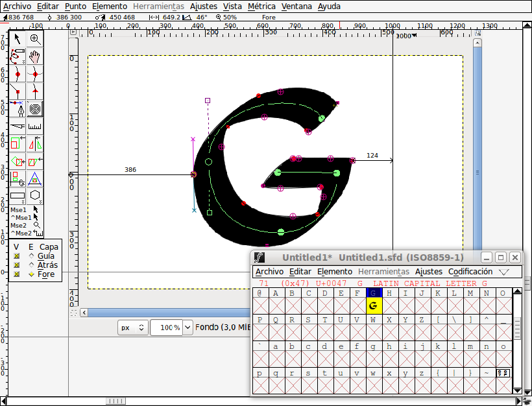Make the Guía layer editable
532x406 pixels.
tap(32, 256)
